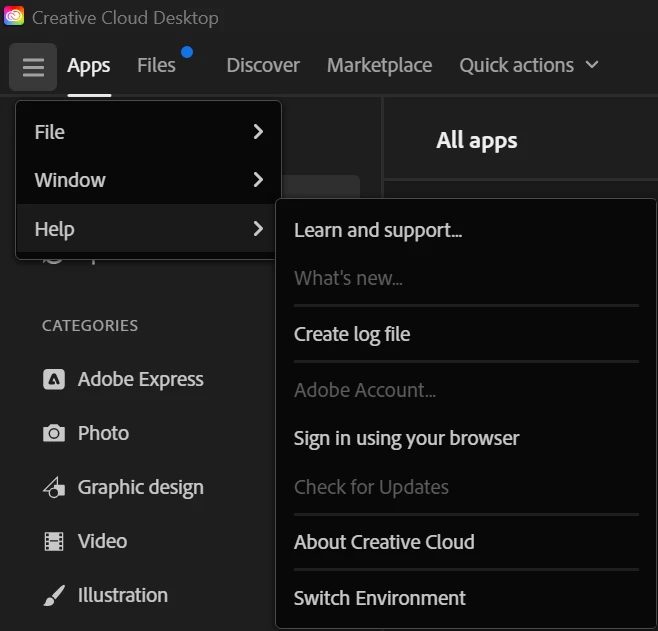658x631 pixels.
Task: Choose What's new... in Help submenu
Action: (x=467, y=278)
